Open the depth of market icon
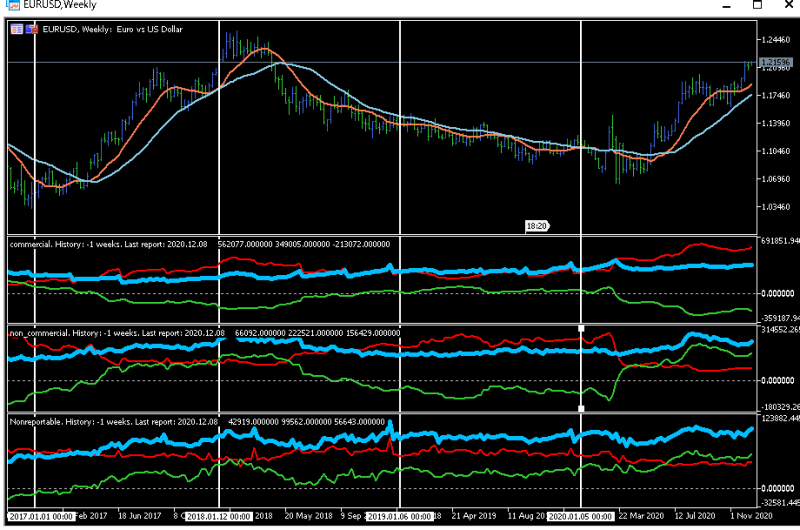The width and height of the screenshot is (800, 530). pos(32,29)
